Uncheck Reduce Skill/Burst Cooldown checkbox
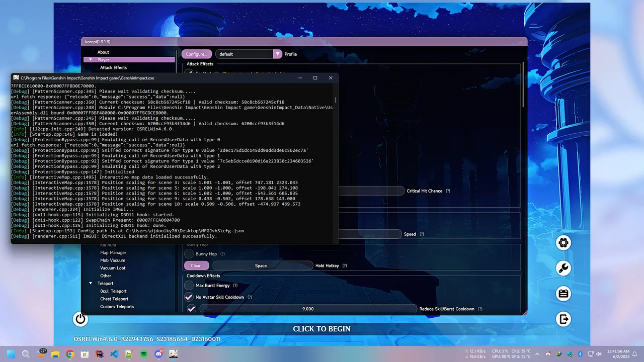Screen dimensions: 644x362 191,309
